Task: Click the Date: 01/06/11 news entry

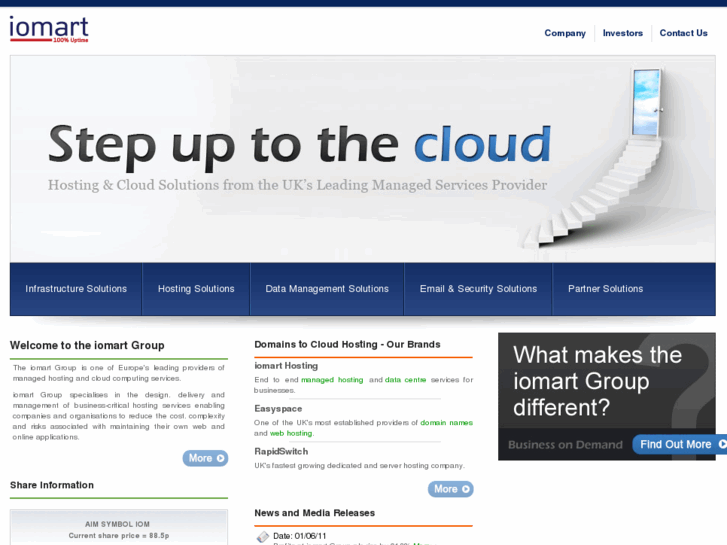Action: coord(300,536)
